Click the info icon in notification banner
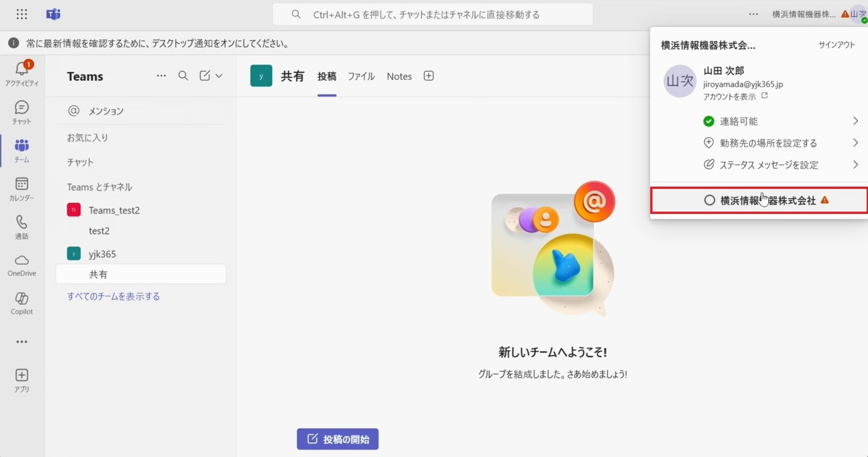 click(14, 43)
